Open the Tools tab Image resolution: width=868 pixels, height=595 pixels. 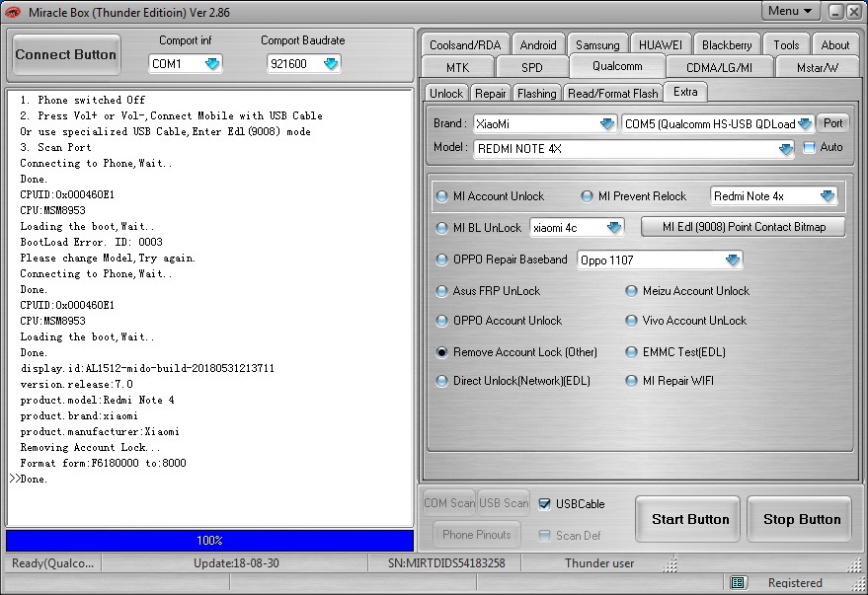786,44
